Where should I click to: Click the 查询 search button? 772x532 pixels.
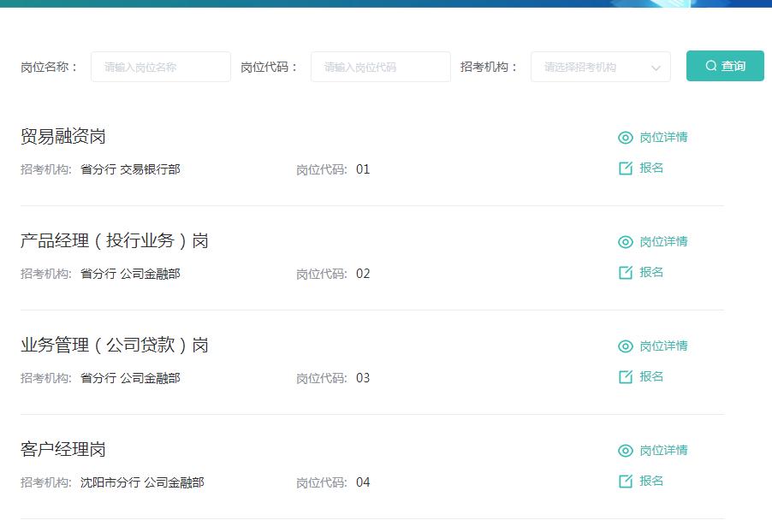point(725,65)
